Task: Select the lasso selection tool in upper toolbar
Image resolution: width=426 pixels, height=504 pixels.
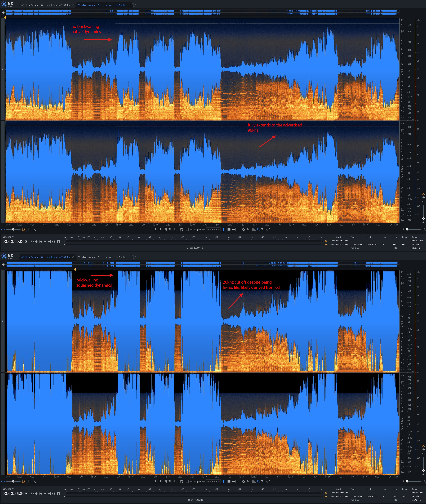Action: [x=239, y=229]
